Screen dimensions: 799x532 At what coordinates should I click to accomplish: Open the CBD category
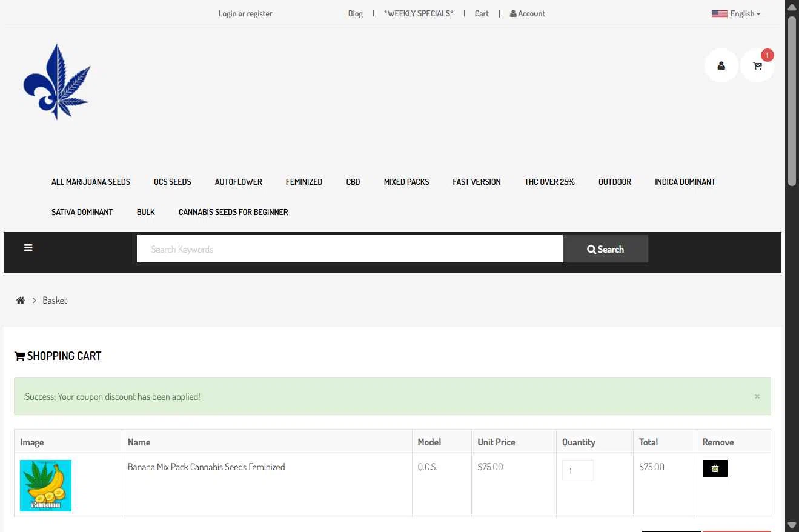click(353, 182)
